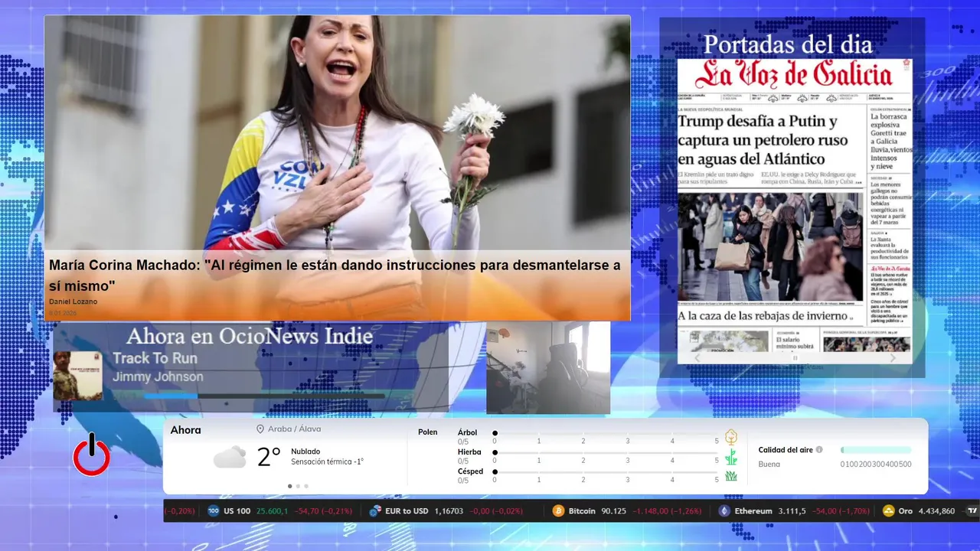Click the 'Araba / Álava' location text
Viewport: 980px width, 551px height.
click(294, 429)
